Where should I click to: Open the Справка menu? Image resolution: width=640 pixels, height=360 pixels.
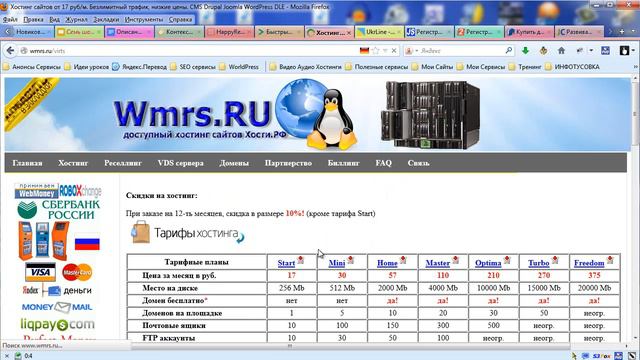coord(180,19)
